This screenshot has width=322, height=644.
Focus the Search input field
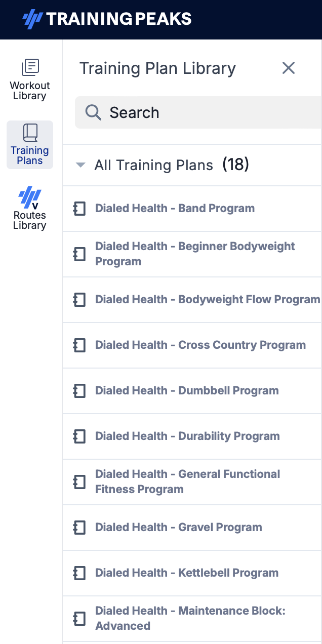click(x=198, y=112)
